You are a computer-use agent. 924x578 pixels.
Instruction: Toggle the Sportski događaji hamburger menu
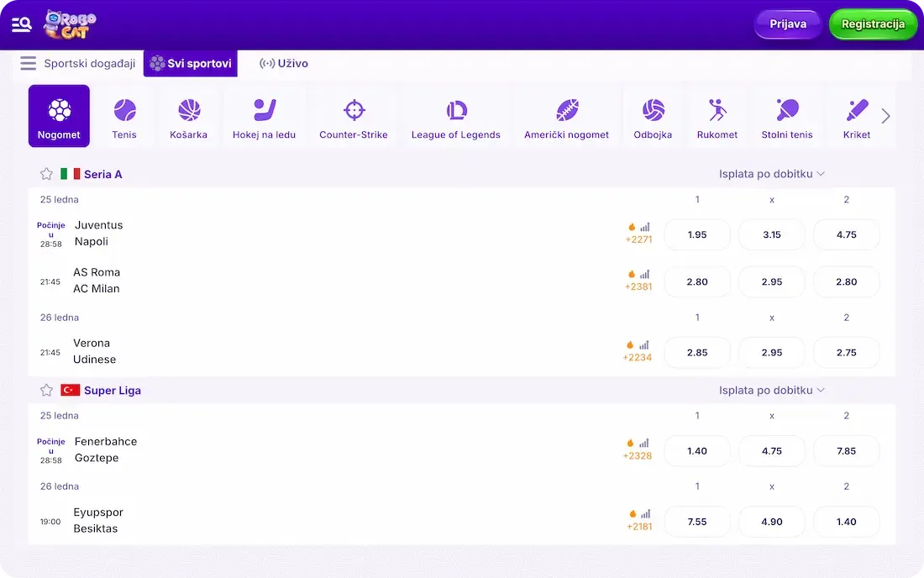click(29, 64)
